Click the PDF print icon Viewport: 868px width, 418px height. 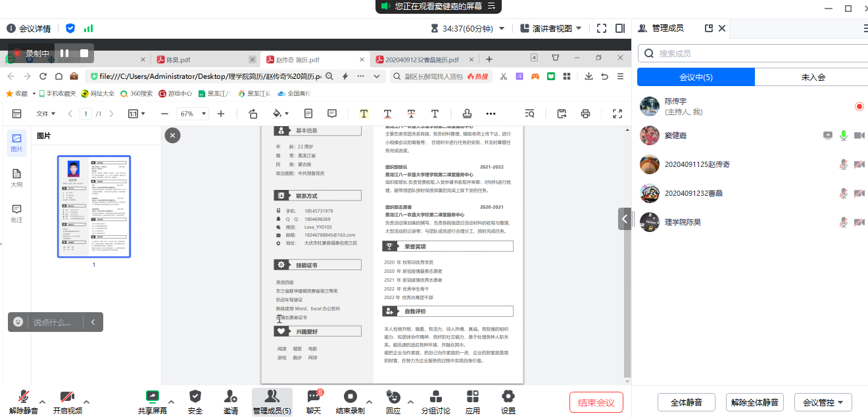[x=585, y=114]
